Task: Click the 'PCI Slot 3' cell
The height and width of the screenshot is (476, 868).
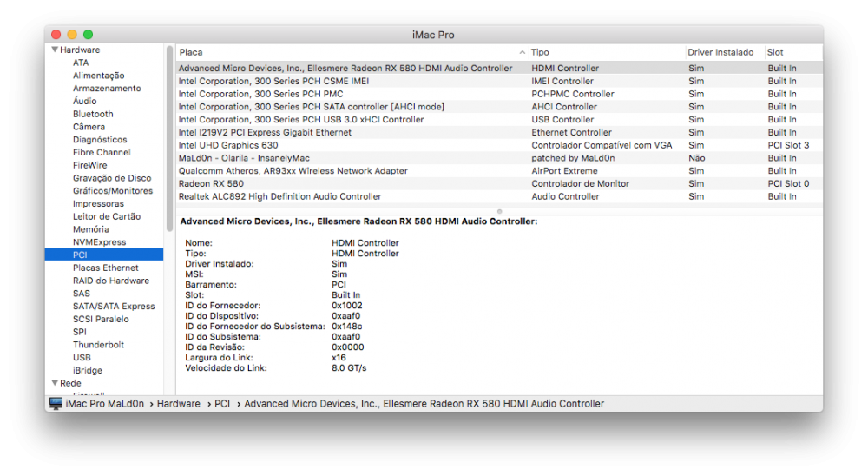Action: pyautogui.click(x=788, y=145)
